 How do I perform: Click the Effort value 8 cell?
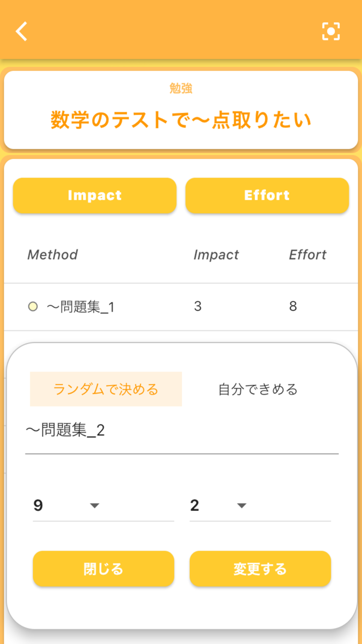tap(293, 306)
